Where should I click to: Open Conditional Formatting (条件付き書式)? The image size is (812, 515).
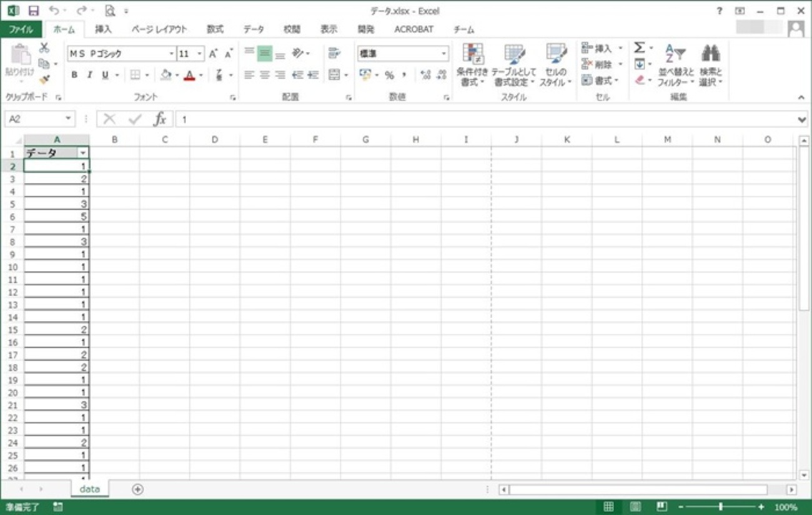472,65
